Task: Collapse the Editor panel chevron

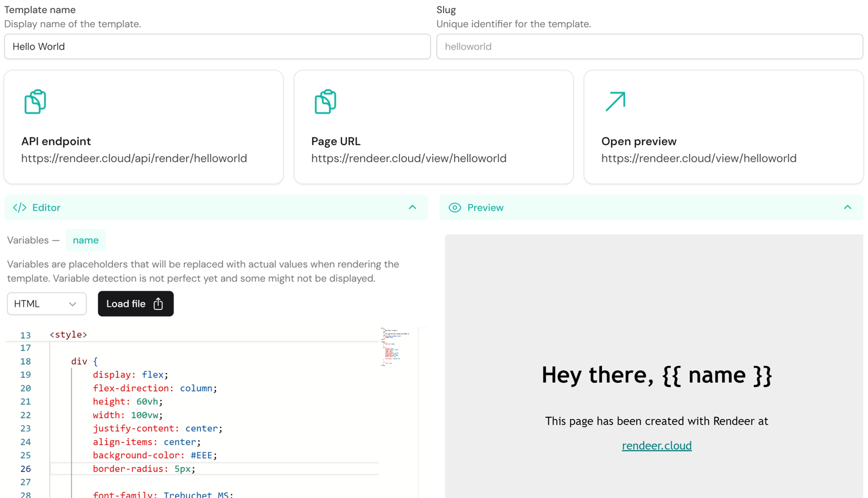Action: coord(413,207)
